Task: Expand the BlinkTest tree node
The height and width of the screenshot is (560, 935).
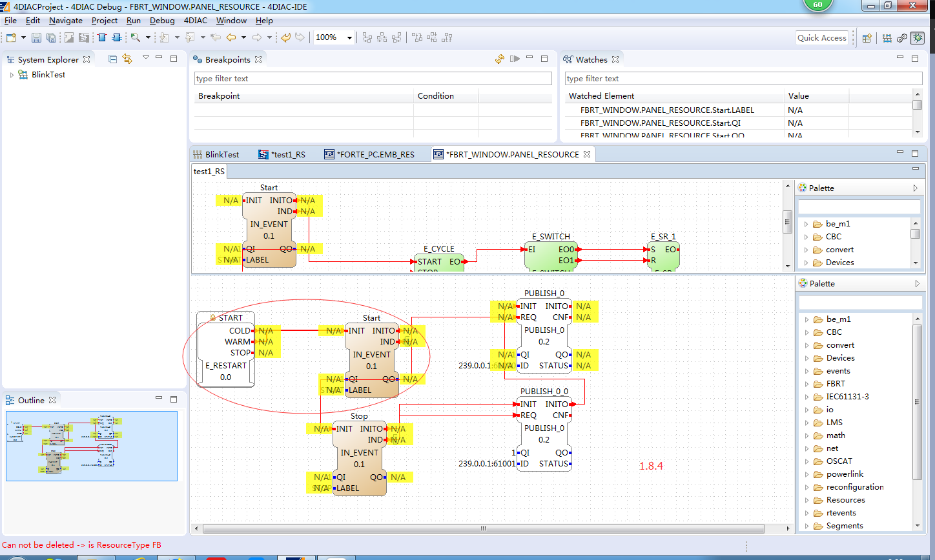Action: (x=12, y=75)
